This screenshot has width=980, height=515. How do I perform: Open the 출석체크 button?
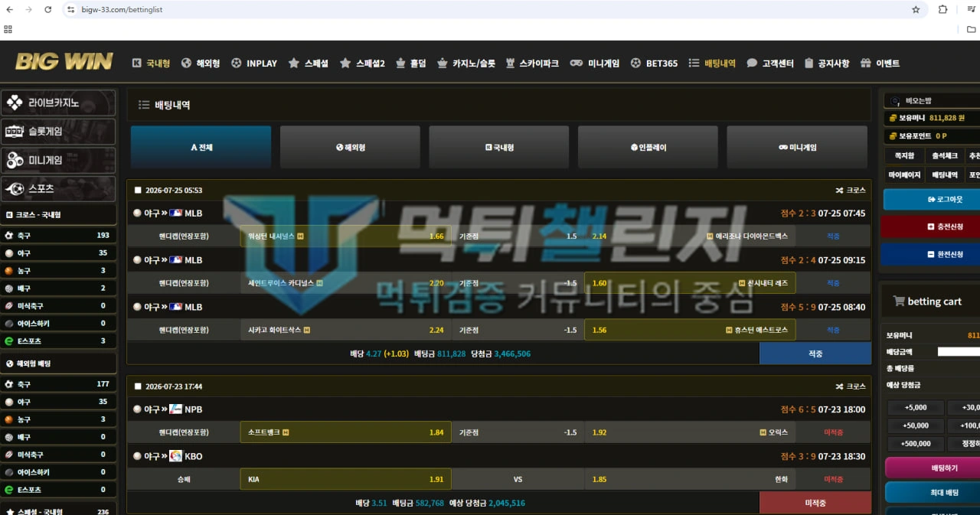[x=944, y=155]
